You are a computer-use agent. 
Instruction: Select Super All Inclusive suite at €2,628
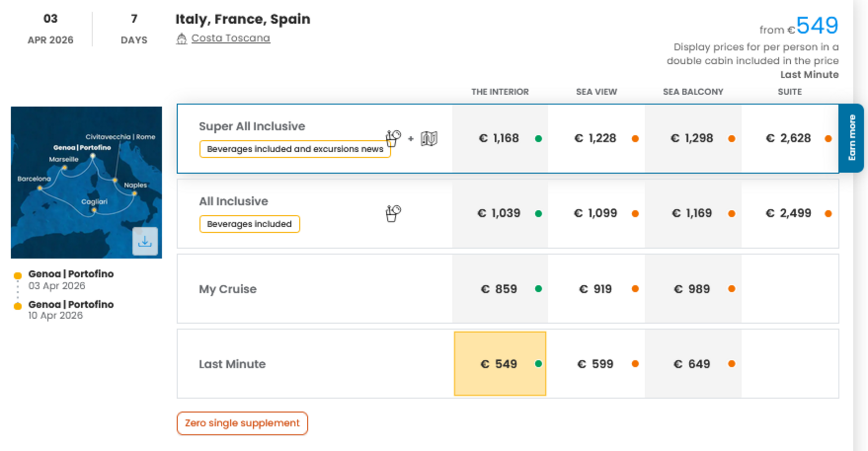click(788, 139)
